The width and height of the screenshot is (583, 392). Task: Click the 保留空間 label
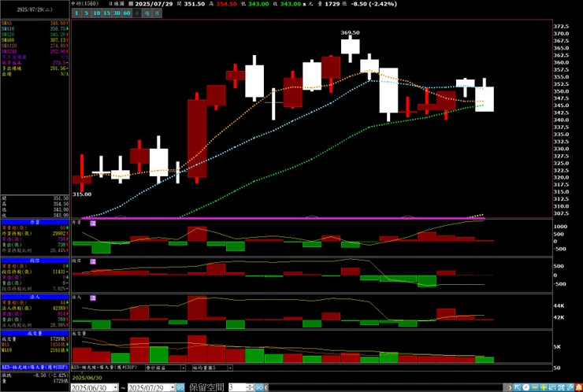(x=206, y=387)
